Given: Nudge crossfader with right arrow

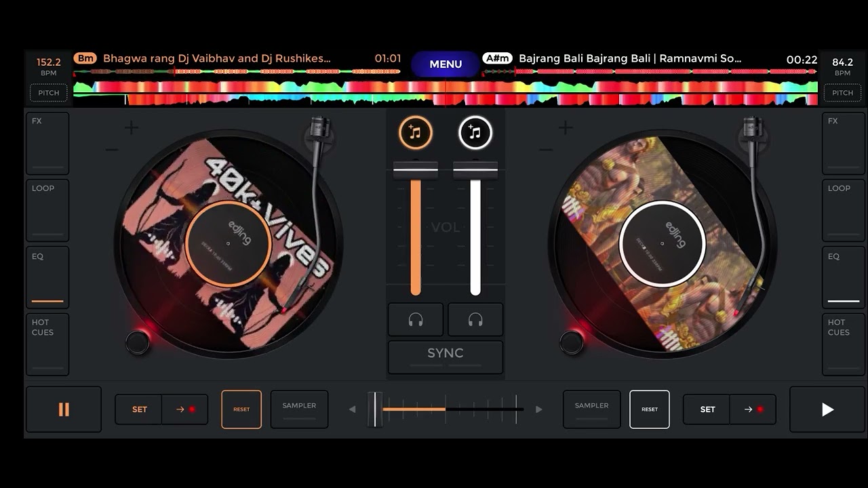Looking at the screenshot, I should 539,409.
